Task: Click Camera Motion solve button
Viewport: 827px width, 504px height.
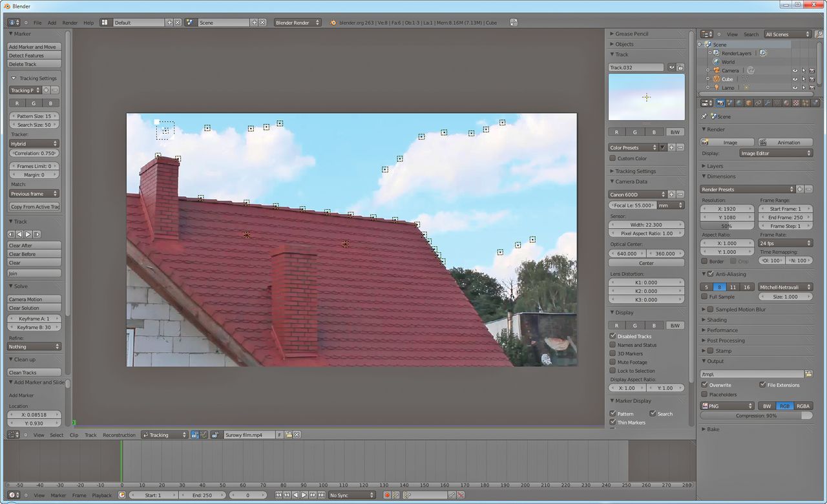Action: click(34, 299)
